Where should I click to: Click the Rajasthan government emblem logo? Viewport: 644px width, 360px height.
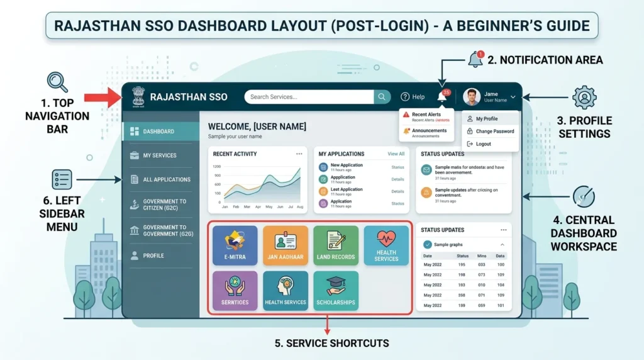click(138, 97)
